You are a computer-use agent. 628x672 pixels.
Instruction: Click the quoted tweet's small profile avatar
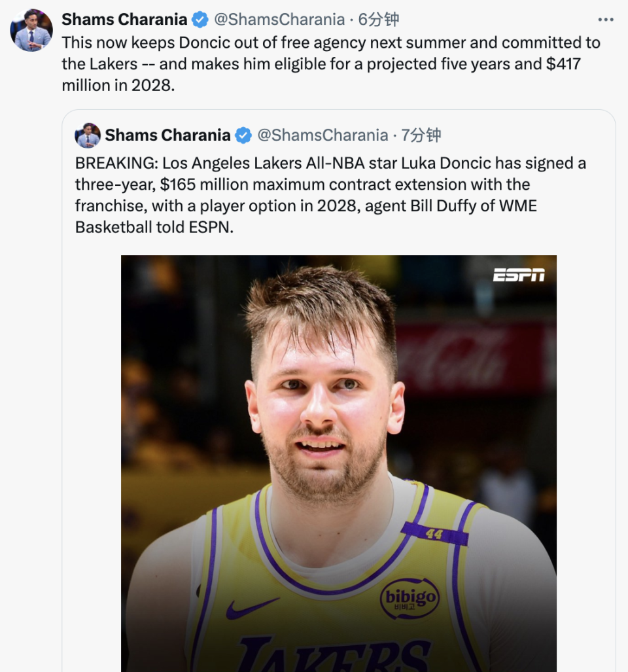[x=88, y=135]
